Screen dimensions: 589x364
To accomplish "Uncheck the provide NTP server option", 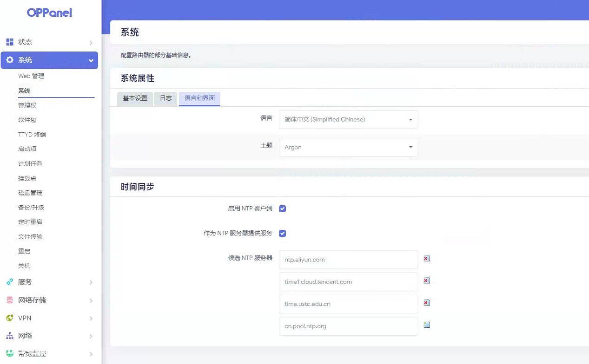I will click(x=282, y=233).
